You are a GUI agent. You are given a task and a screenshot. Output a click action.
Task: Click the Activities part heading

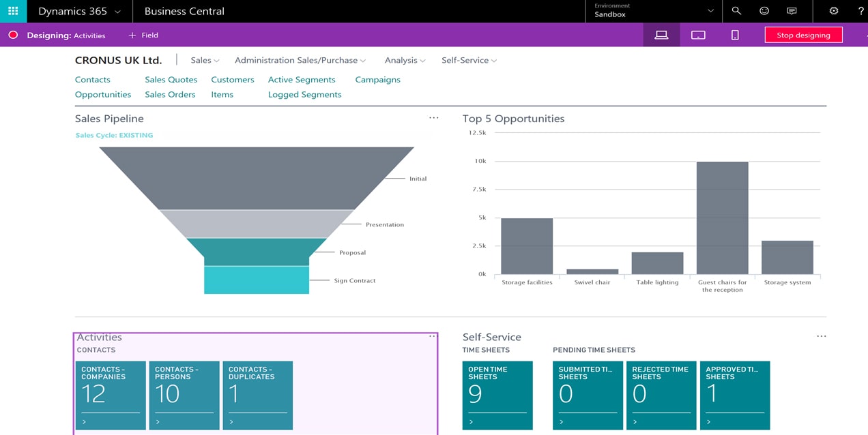coord(100,337)
